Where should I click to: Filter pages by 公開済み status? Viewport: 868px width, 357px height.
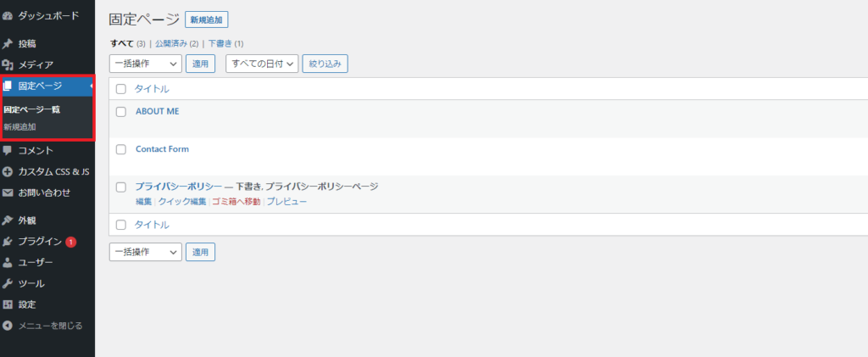click(171, 43)
